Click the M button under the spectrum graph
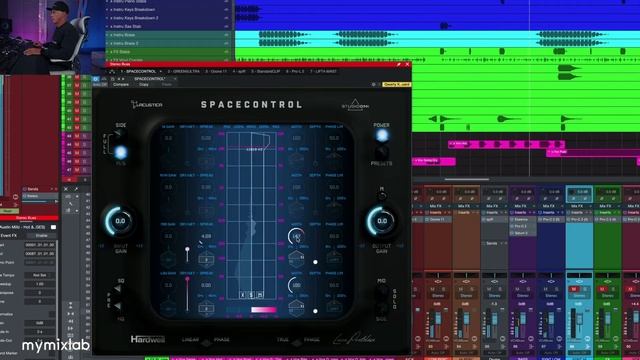This screenshot has height=360, width=640. tap(260, 295)
